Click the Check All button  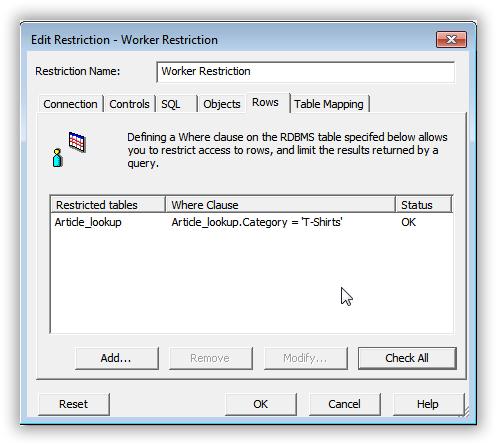[407, 358]
